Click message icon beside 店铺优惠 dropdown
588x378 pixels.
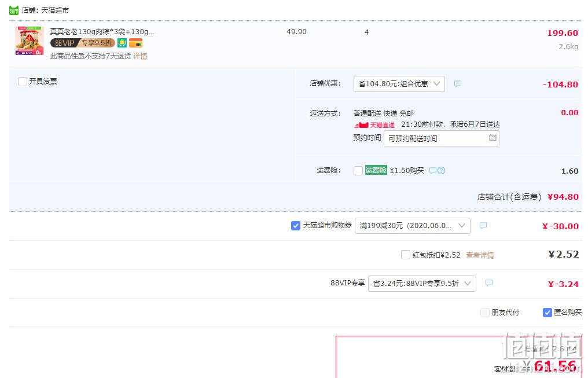point(458,83)
